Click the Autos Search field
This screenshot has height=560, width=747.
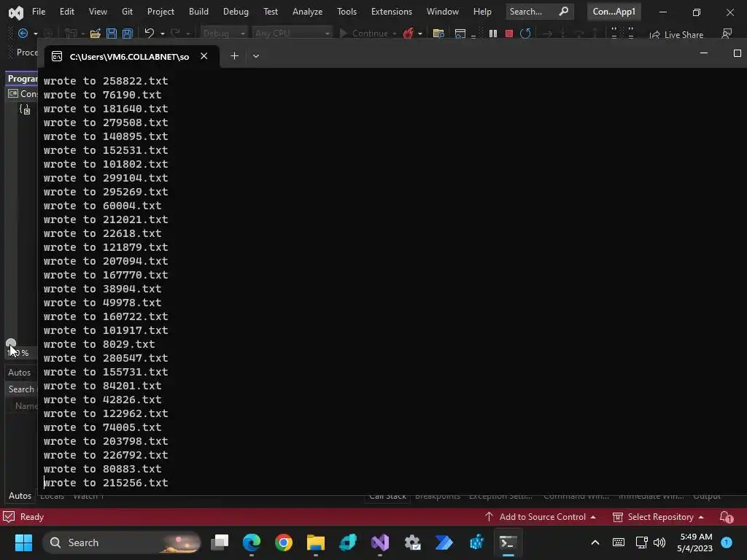tap(23, 389)
